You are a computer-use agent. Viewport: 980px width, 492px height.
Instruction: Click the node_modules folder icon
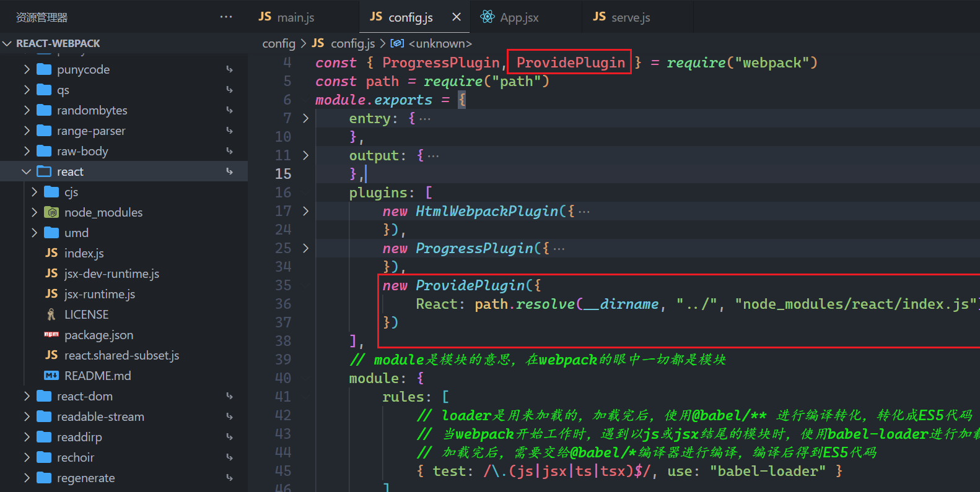point(51,212)
